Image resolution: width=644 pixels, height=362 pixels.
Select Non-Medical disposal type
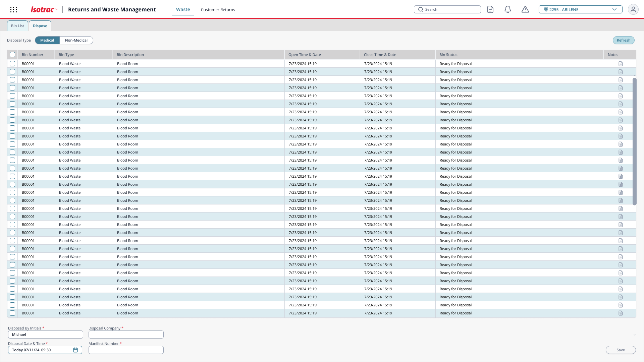point(76,40)
